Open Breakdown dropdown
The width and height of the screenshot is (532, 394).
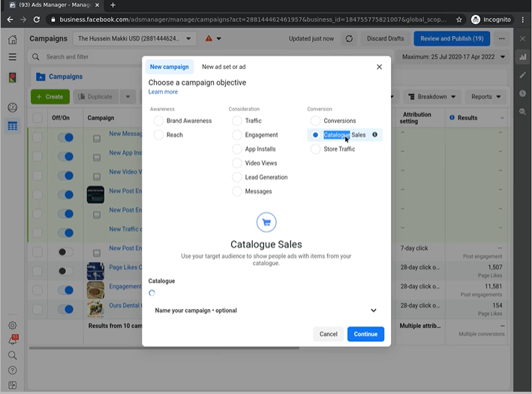432,97
